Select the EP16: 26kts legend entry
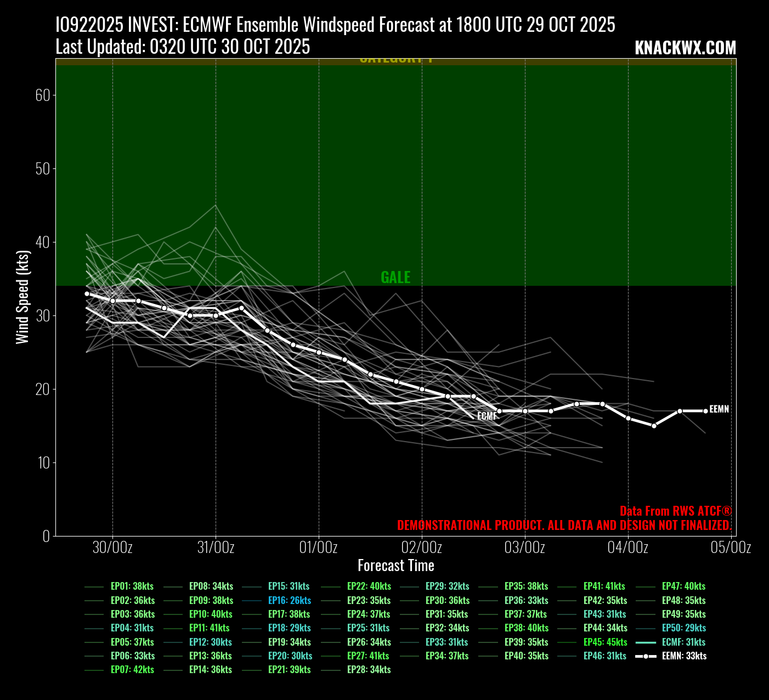769x700 pixels. (x=289, y=600)
